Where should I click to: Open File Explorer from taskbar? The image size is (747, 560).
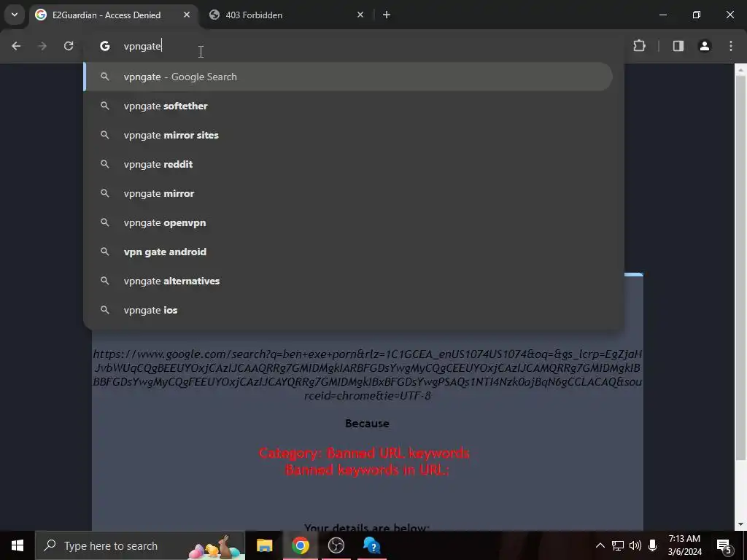pyautogui.click(x=264, y=545)
